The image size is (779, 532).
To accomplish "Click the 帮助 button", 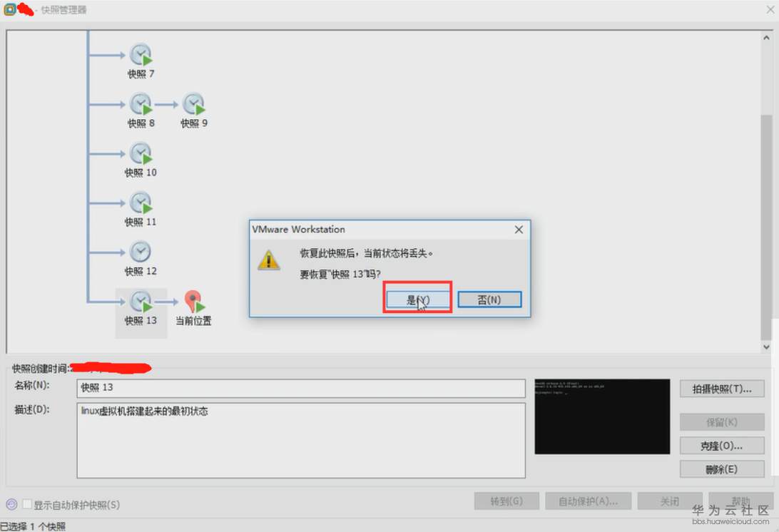I will click(740, 501).
